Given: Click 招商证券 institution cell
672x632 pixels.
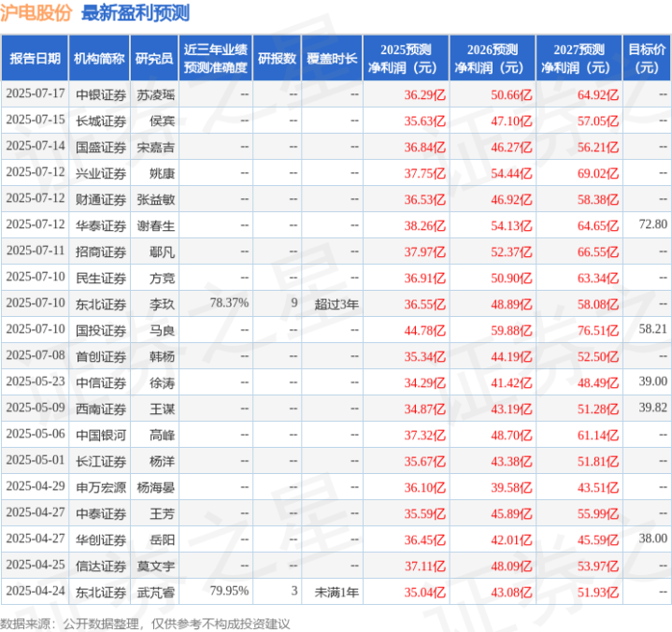Looking at the screenshot, I should tap(101, 251).
